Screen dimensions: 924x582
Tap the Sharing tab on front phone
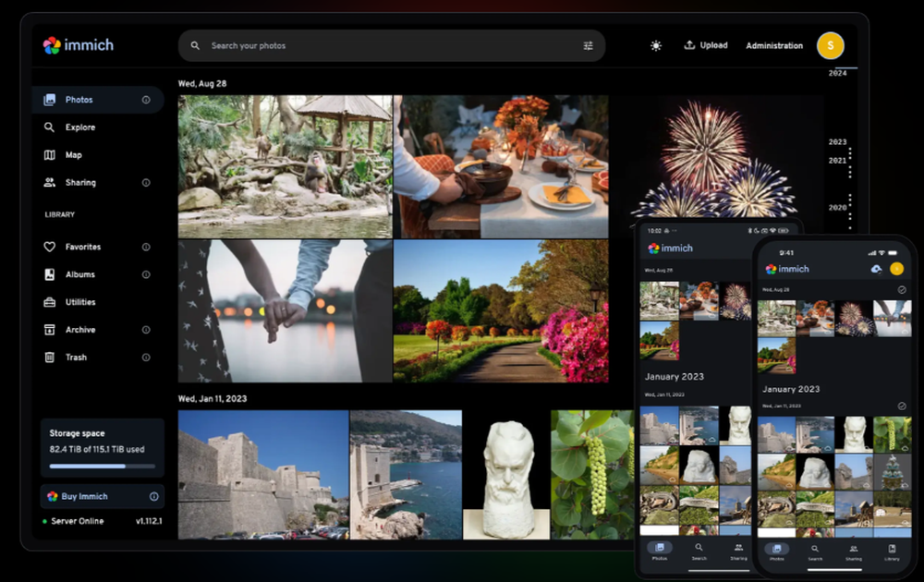[x=853, y=552]
